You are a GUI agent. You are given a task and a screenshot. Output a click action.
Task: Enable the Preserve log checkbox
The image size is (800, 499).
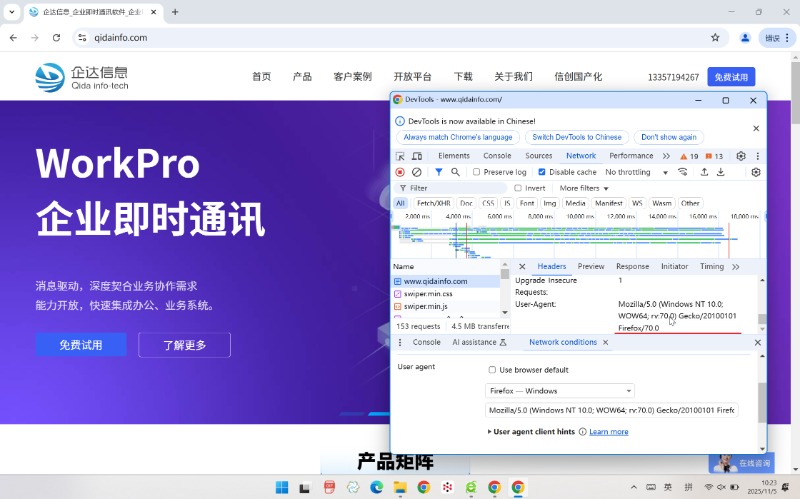pyautogui.click(x=477, y=172)
